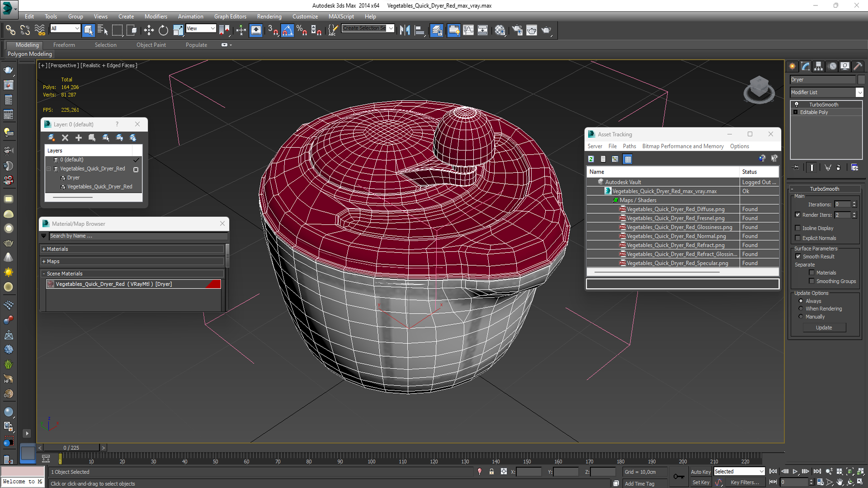Expand the Maps group in browser
Image resolution: width=868 pixels, height=488 pixels.
(x=132, y=261)
